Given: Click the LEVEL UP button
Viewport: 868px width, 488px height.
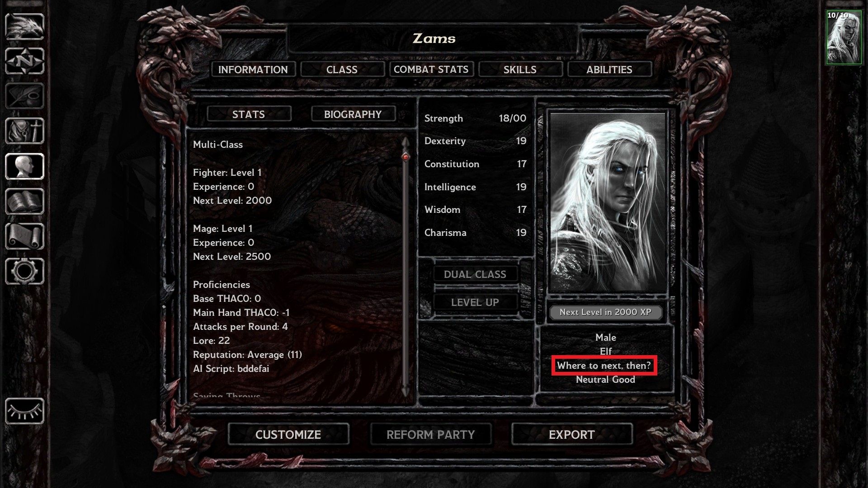Looking at the screenshot, I should [x=475, y=302].
